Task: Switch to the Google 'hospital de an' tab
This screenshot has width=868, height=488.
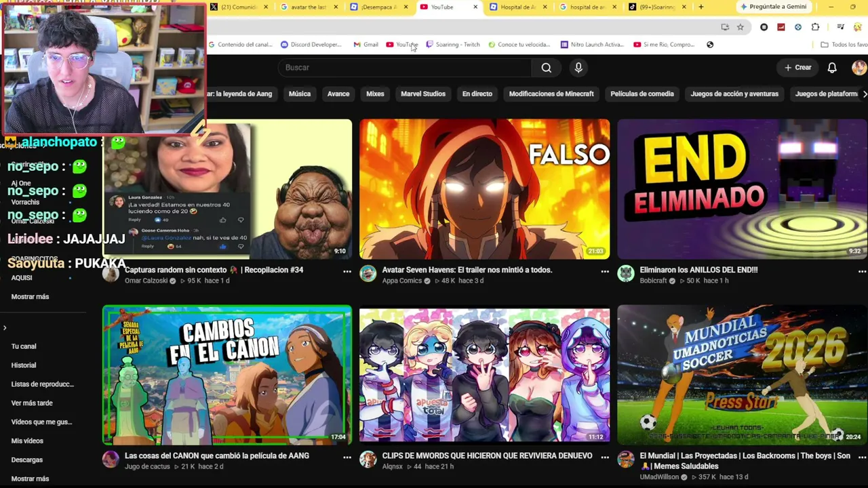Action: click(587, 7)
